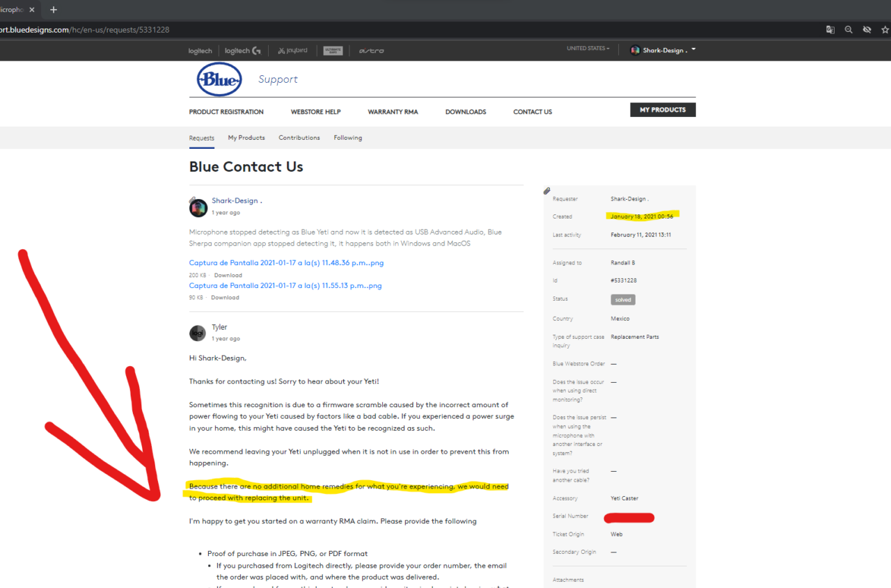Open Warranty RMA menu item
Viewport: 891px width, 588px height.
tap(393, 112)
